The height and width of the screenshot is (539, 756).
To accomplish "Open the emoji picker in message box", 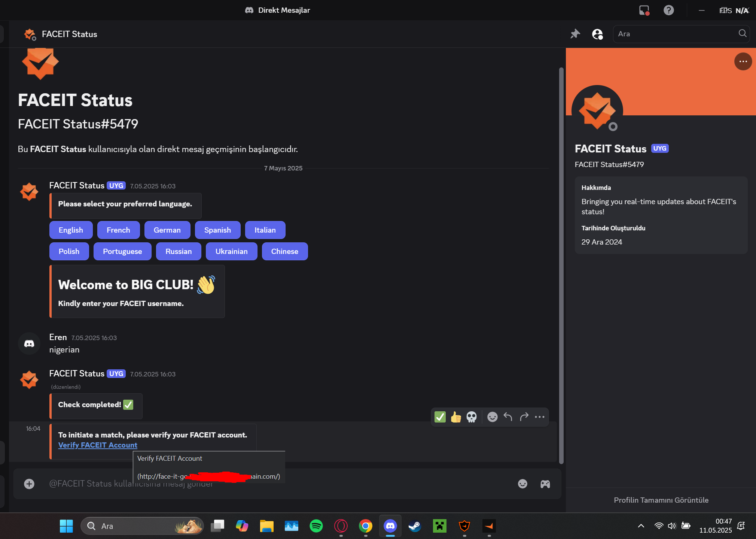I will 522,484.
